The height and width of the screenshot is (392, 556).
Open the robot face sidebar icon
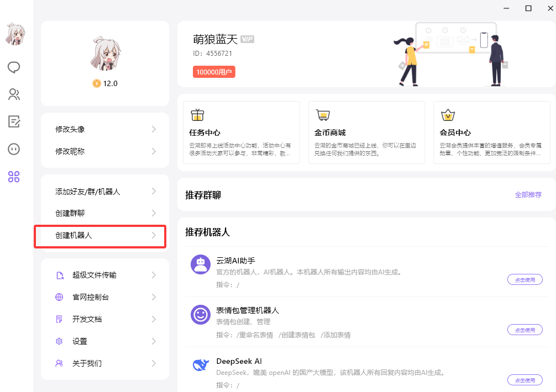click(x=14, y=149)
